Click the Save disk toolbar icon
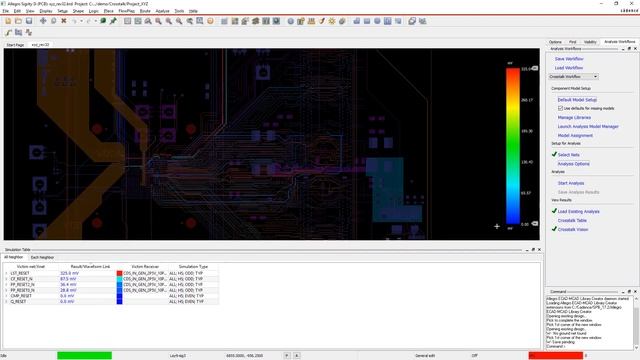The width and height of the screenshot is (640, 360). pos(29,21)
